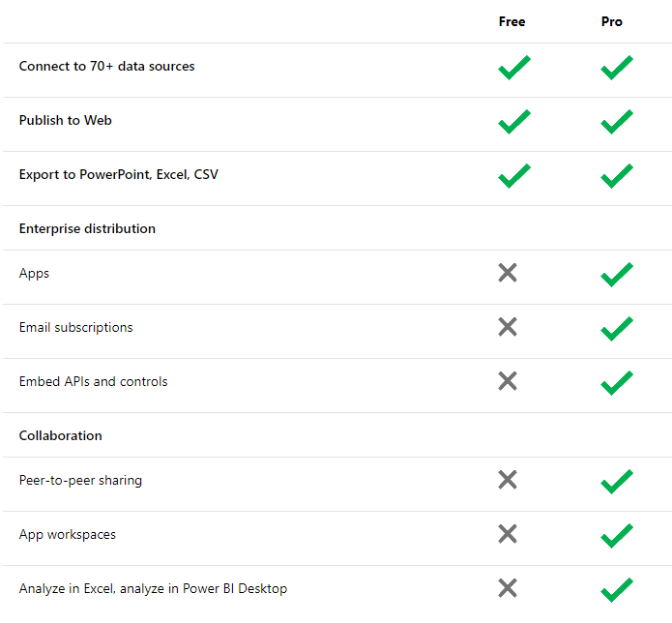
Task: Click the Embed APIs and controls label
Action: click(93, 382)
